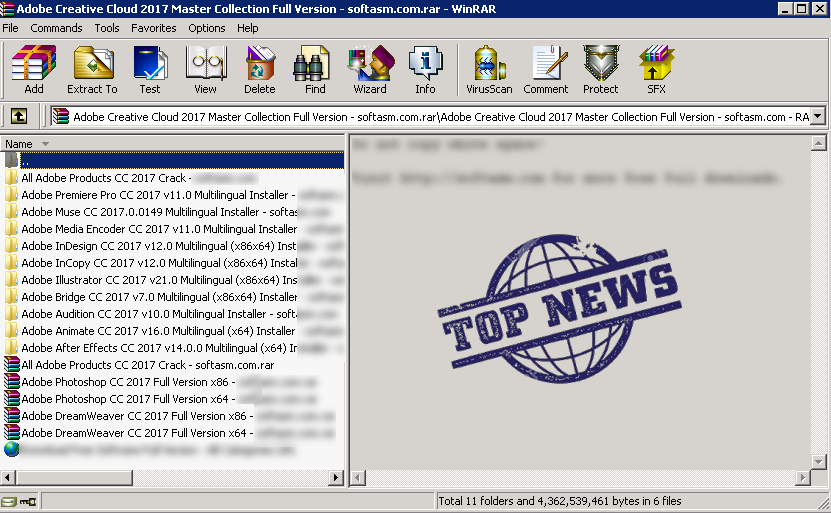Run the Test archive tool
Screen dimensions: 831x513
pyautogui.click(x=150, y=69)
